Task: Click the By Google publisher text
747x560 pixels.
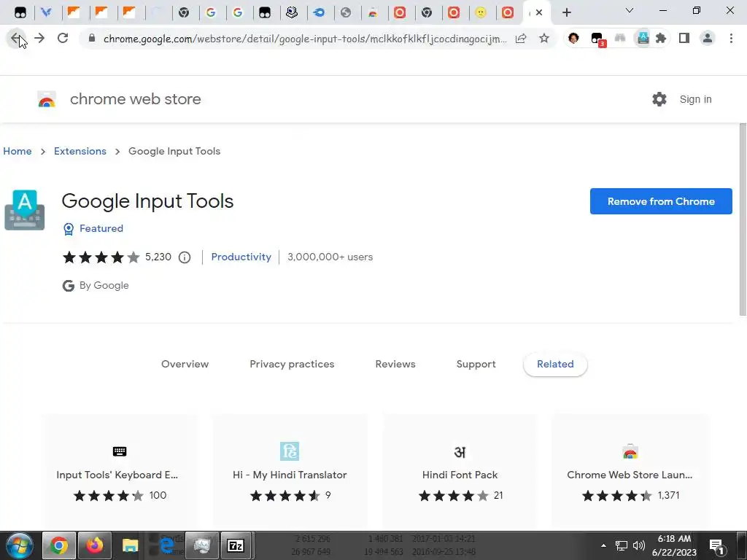Action: click(x=104, y=285)
